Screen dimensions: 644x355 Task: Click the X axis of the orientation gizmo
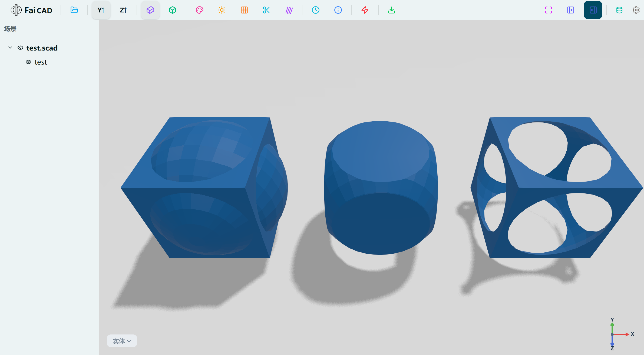632,334
